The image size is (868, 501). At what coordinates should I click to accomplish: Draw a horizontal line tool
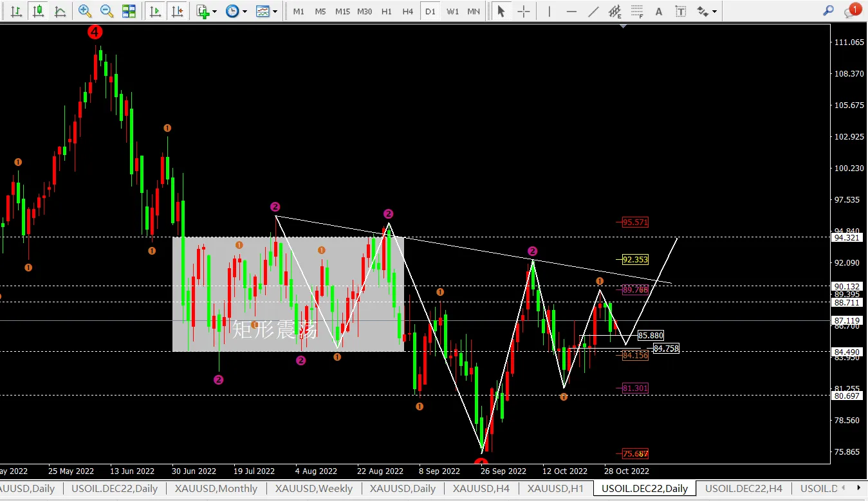(x=571, y=11)
